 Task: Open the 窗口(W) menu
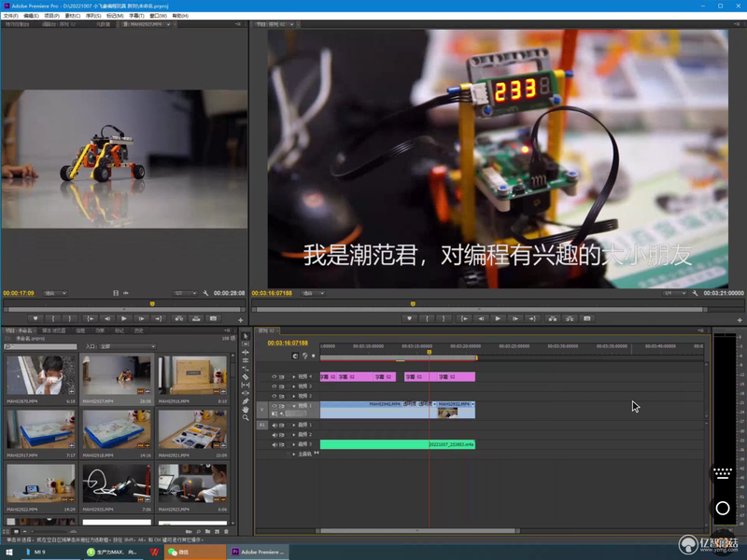click(x=158, y=16)
